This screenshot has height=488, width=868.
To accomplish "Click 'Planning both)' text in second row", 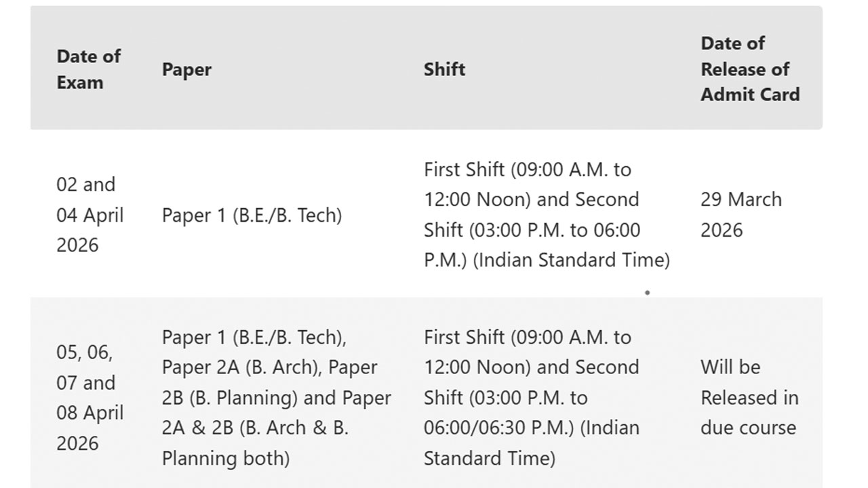I will (x=226, y=459).
